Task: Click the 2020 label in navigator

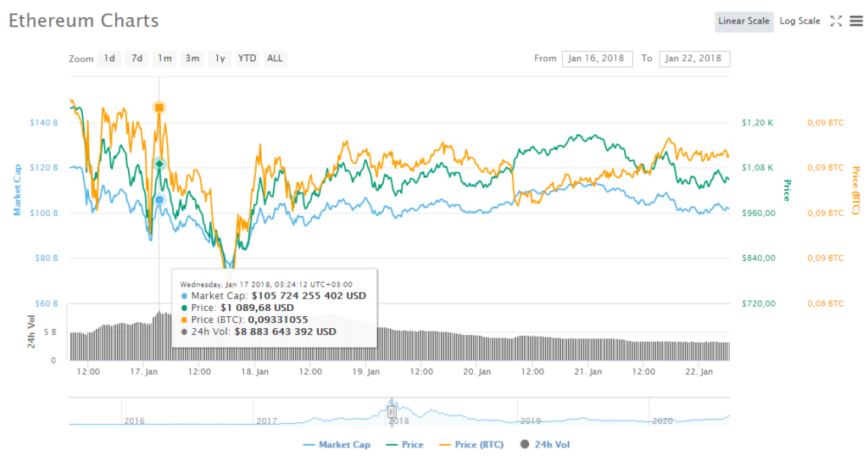Action: pyautogui.click(x=662, y=420)
